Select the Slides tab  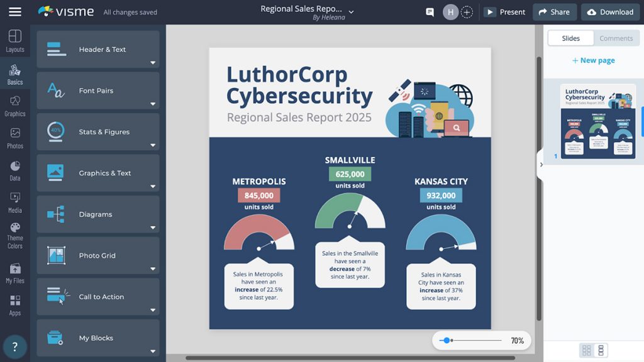(570, 38)
